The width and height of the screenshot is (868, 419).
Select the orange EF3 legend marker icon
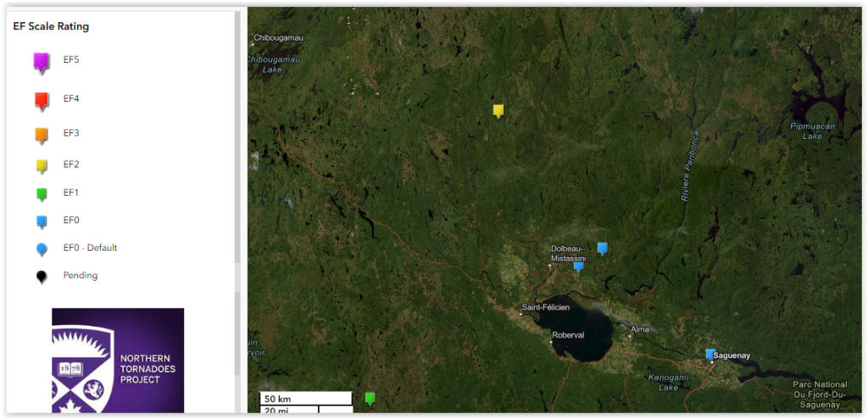pyautogui.click(x=41, y=135)
